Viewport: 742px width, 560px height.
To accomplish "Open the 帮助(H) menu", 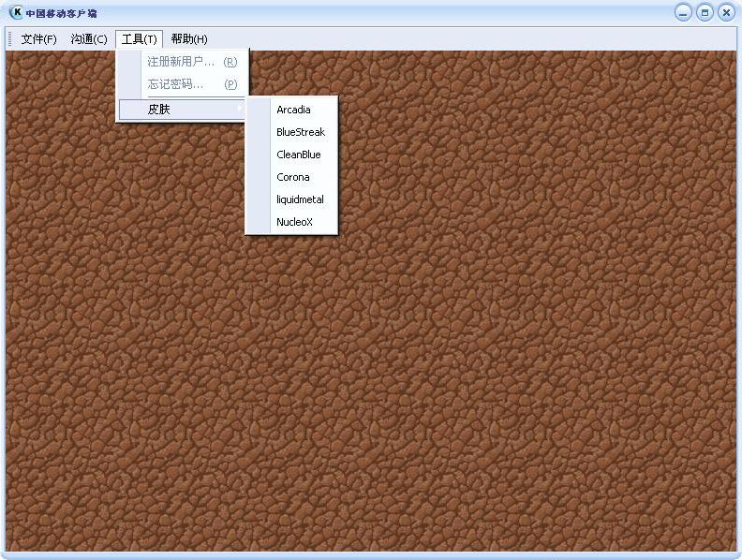I will (x=189, y=39).
